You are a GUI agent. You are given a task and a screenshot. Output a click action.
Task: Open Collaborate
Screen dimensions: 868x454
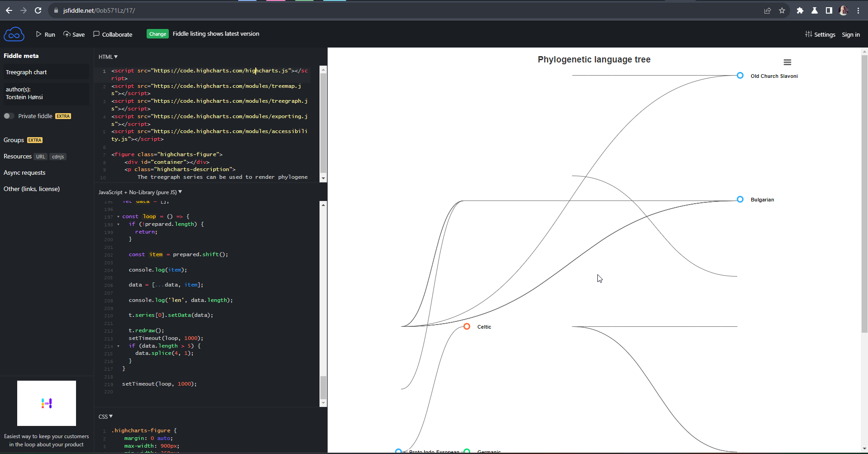pos(113,34)
